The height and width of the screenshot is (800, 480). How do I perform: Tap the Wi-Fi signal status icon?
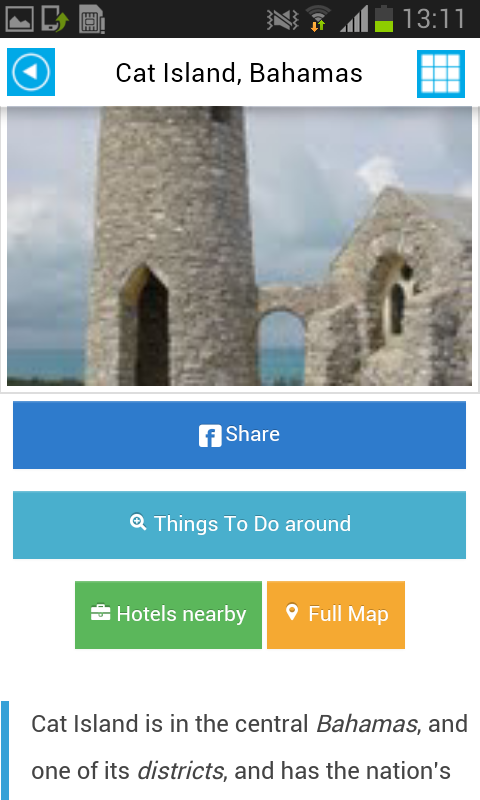pyautogui.click(x=318, y=19)
